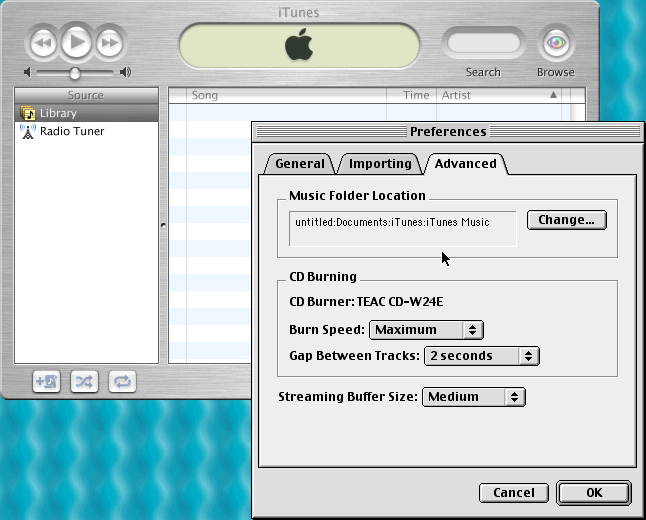The image size is (646, 520).
Task: Sort by the Time column header
Action: (x=412, y=95)
